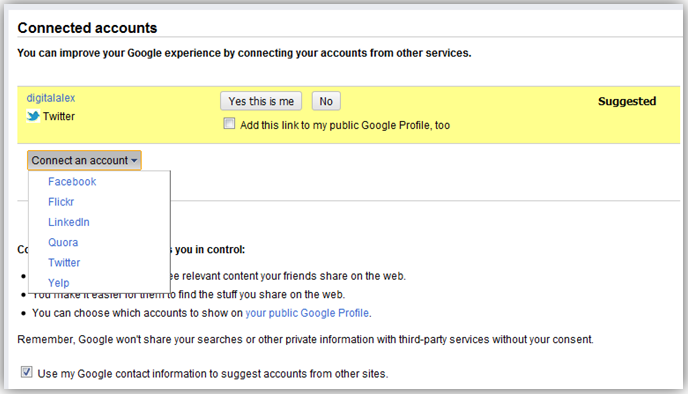This screenshot has height=394, width=688.
Task: Click 'You can improve your Google experience' text
Action: [244, 53]
